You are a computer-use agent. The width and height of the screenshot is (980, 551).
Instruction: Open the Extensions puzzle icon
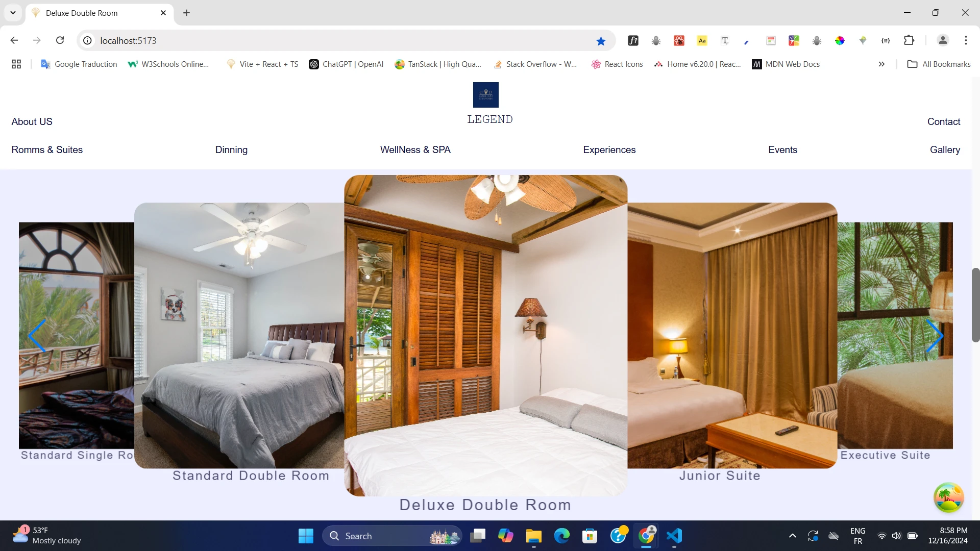point(909,40)
